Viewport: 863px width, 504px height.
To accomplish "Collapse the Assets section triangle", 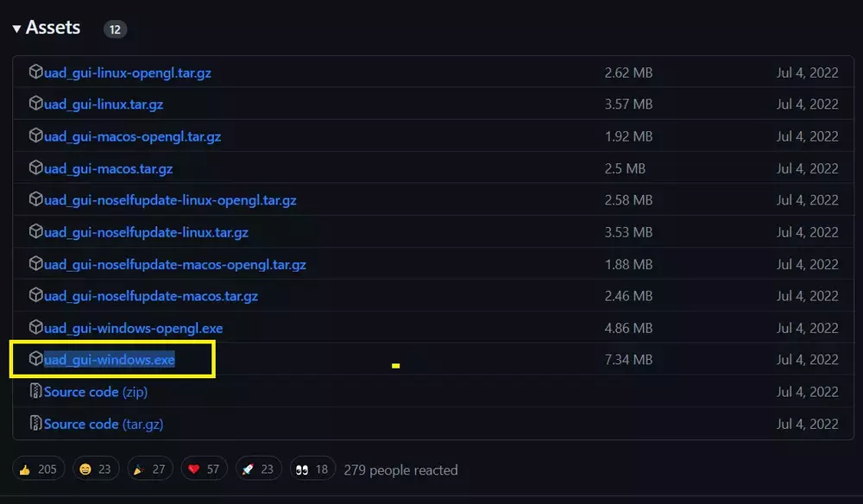I will 16,28.
